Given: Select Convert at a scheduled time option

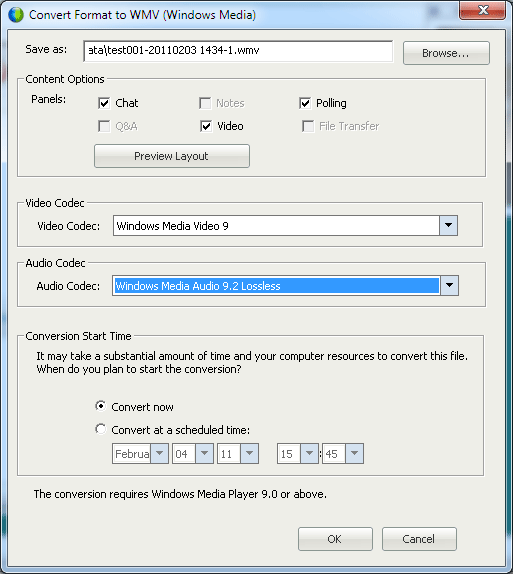Looking at the screenshot, I should (100, 429).
